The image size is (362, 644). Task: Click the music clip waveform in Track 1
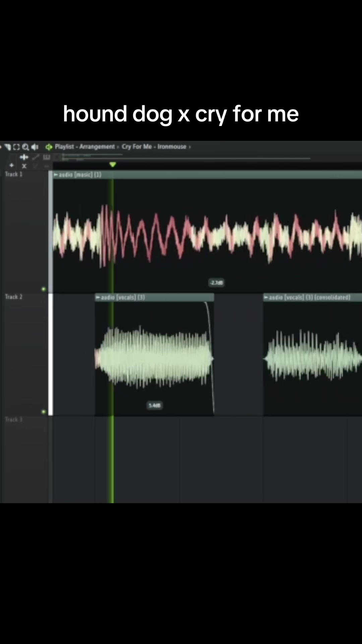[x=207, y=236]
